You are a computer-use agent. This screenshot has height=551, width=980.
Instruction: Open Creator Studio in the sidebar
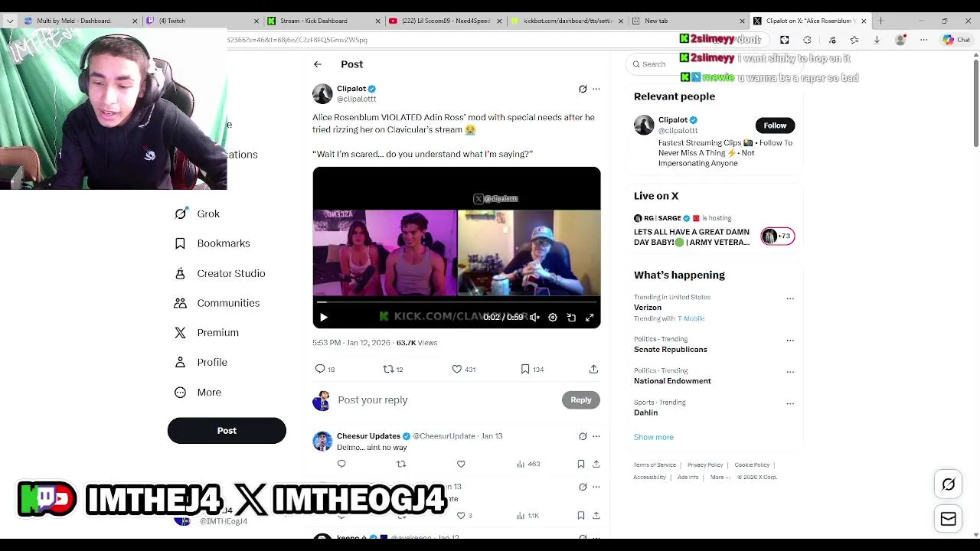tap(220, 273)
